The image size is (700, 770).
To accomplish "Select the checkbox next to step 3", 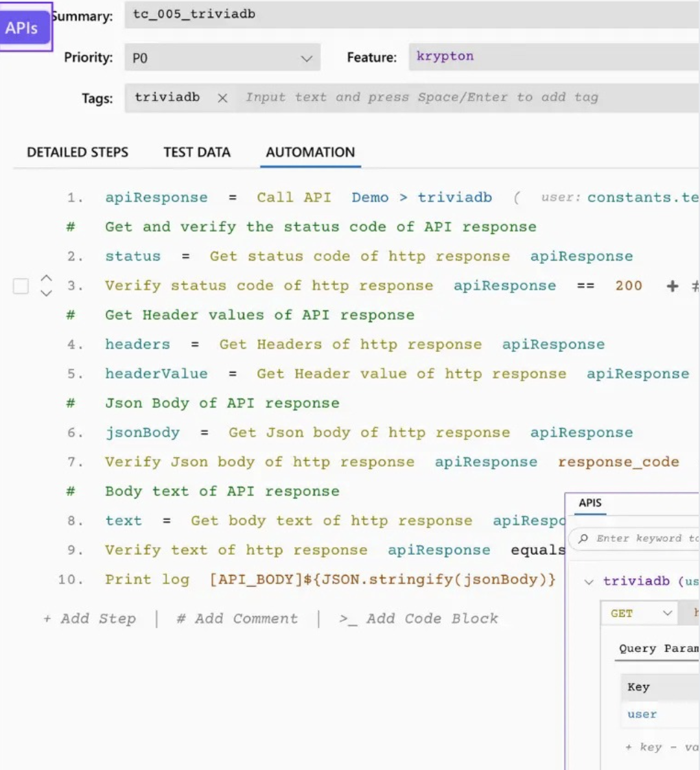I will 20,285.
